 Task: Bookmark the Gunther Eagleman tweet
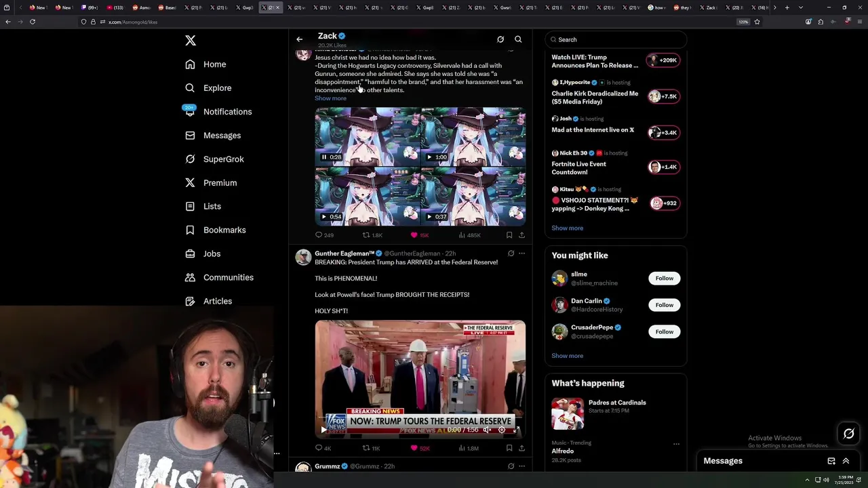tap(509, 448)
